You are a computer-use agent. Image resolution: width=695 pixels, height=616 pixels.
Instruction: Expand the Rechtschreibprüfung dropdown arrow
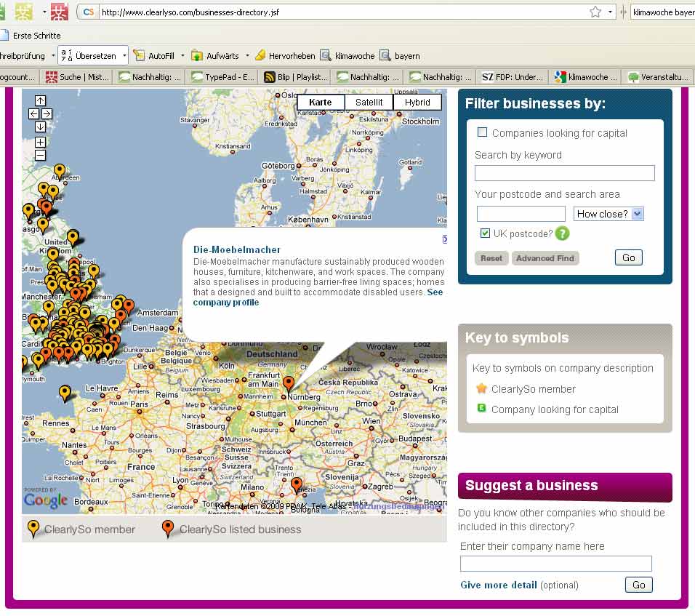[53, 56]
